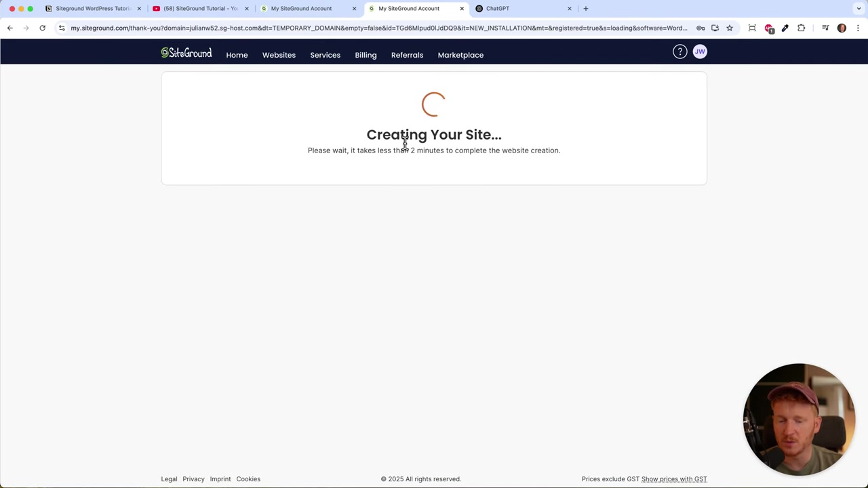Viewport: 868px width, 488px height.
Task: Open the password manager key icon
Action: click(x=701, y=28)
